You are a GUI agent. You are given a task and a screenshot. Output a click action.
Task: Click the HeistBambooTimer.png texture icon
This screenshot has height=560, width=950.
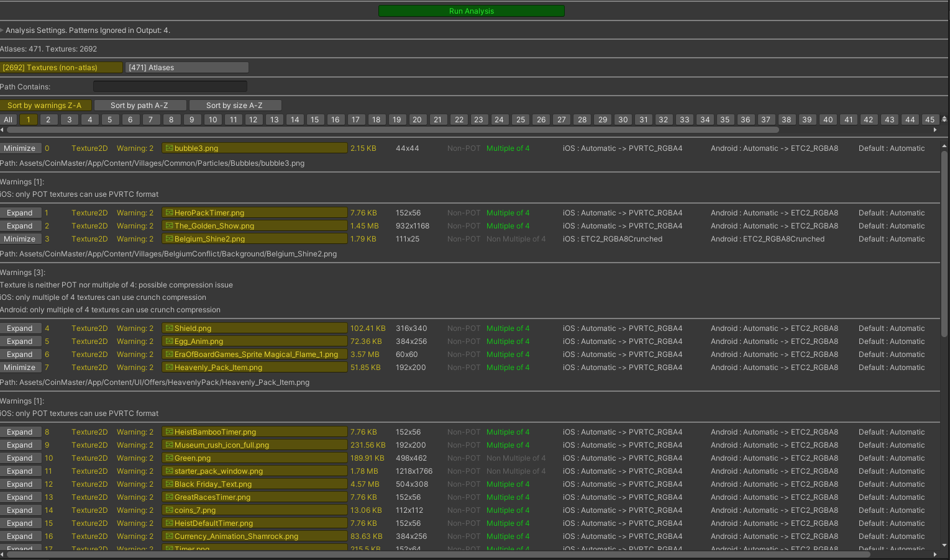pyautogui.click(x=168, y=432)
